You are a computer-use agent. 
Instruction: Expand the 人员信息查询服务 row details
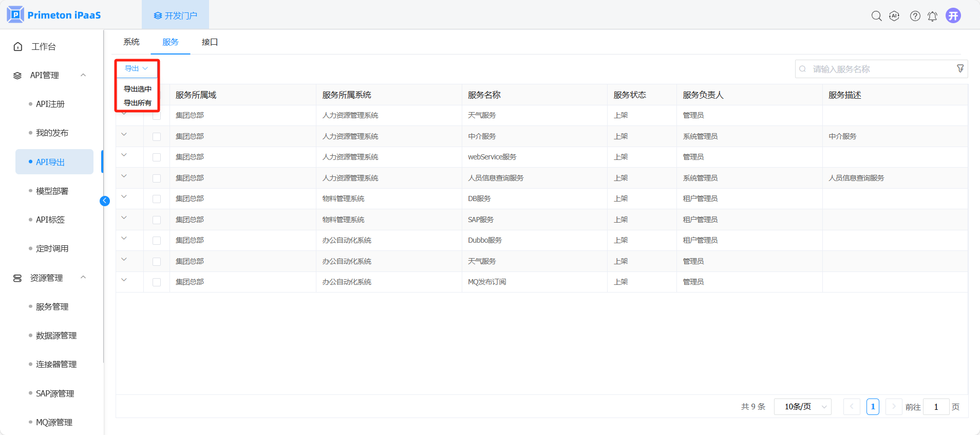point(124,176)
